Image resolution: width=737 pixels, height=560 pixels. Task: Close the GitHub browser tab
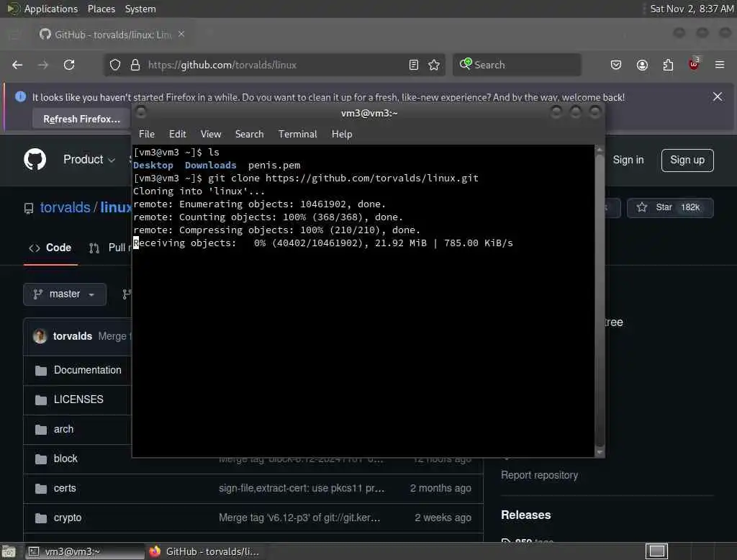click(x=181, y=34)
